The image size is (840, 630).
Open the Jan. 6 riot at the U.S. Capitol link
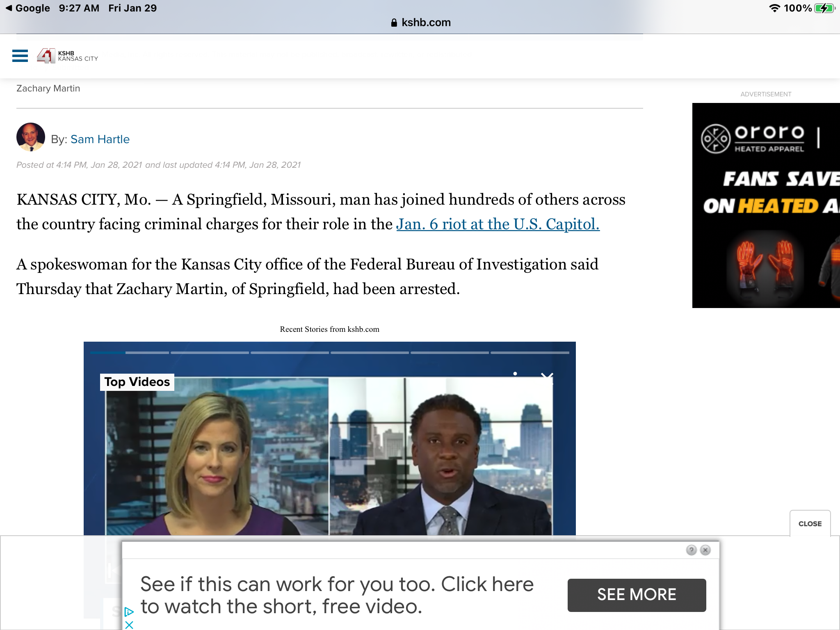(498, 224)
